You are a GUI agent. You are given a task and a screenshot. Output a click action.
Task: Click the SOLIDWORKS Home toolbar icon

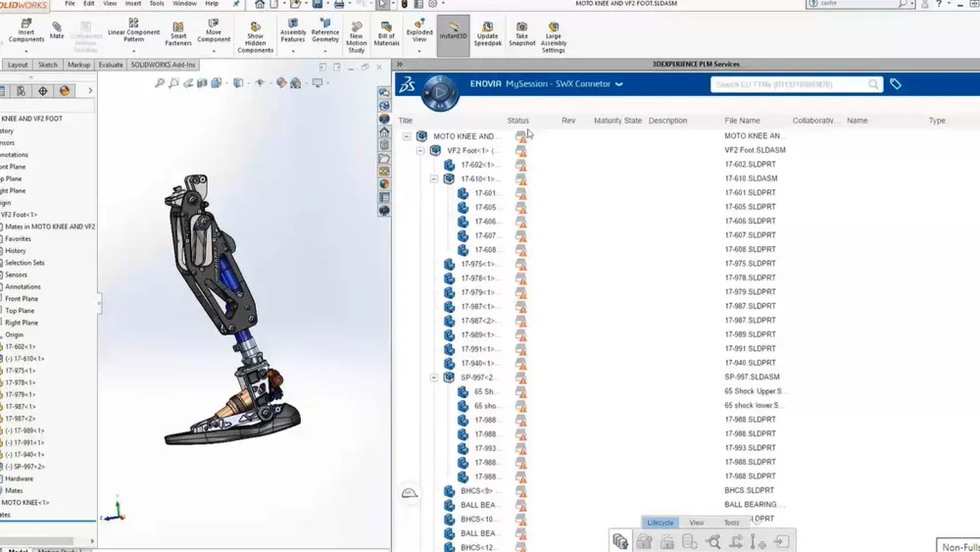click(260, 4)
